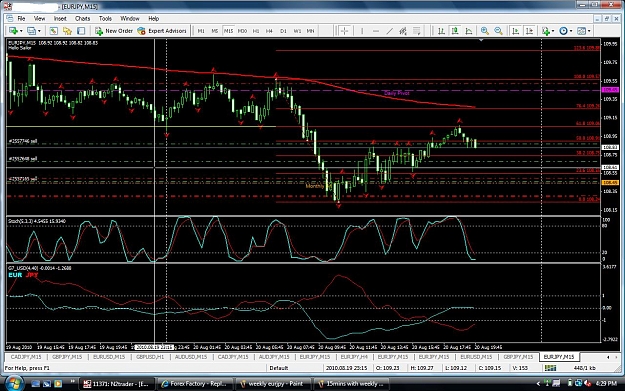Switch to Forex Factory taskbar window
The width and height of the screenshot is (625, 391).
[194, 384]
